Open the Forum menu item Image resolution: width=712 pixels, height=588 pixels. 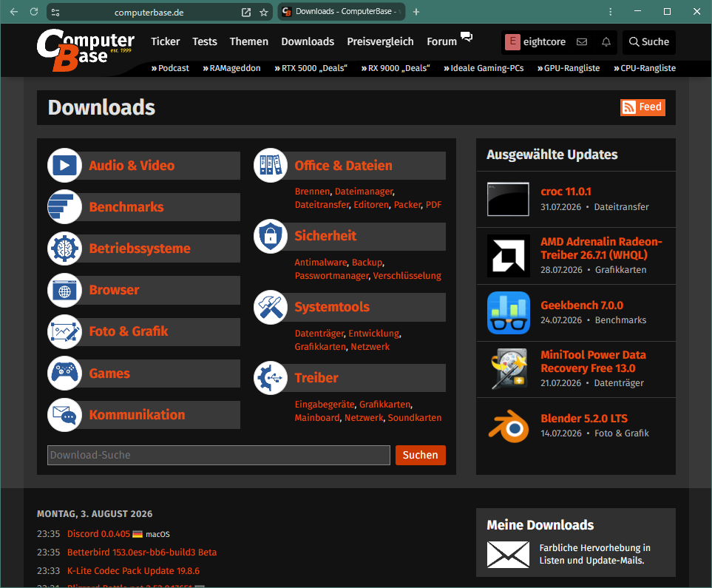click(x=442, y=41)
